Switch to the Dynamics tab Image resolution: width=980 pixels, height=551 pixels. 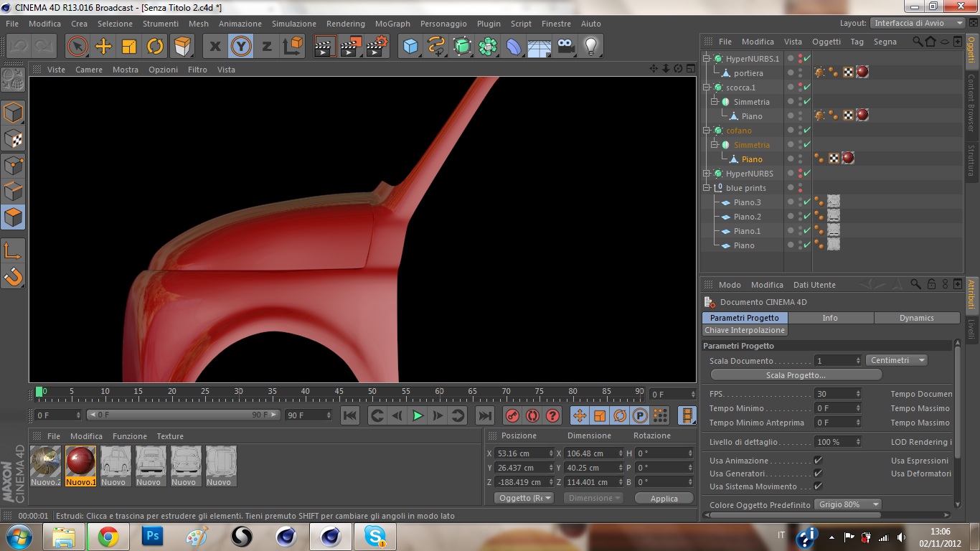click(x=916, y=318)
